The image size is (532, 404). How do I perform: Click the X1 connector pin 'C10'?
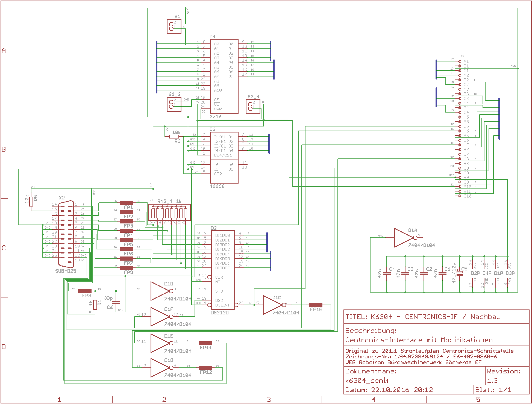pyautogui.click(x=468, y=196)
